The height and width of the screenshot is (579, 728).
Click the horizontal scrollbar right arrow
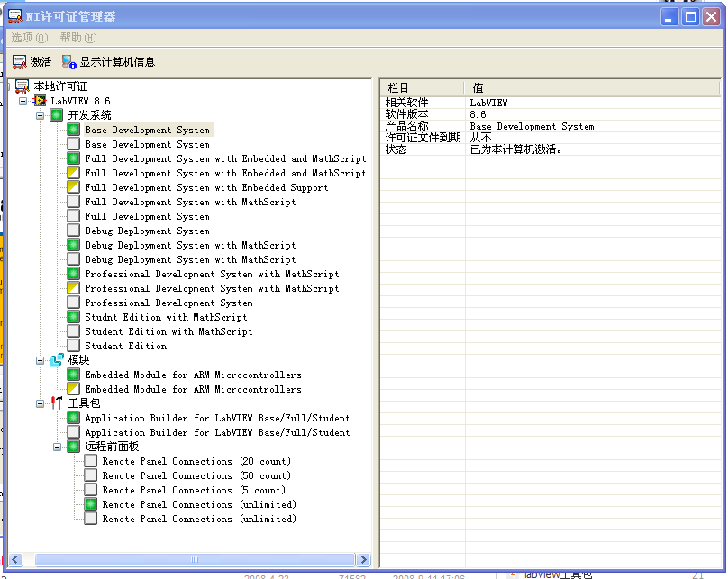click(x=363, y=560)
